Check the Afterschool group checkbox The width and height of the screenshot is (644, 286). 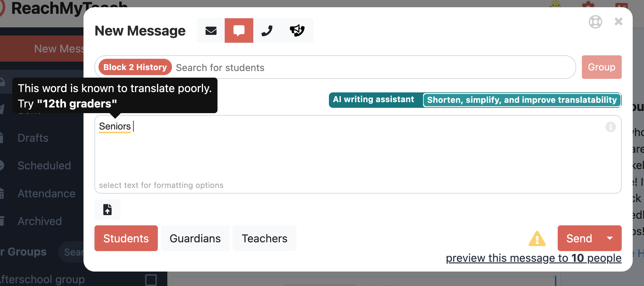tap(151, 279)
